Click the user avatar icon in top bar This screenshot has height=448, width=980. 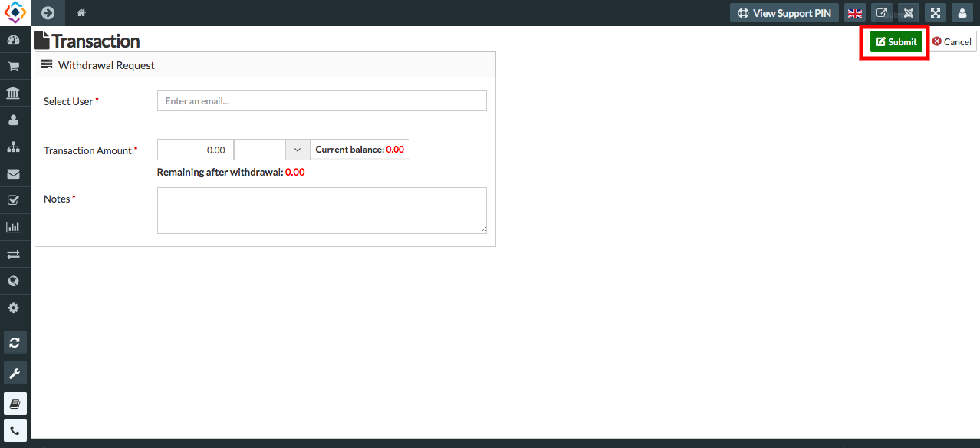point(962,12)
